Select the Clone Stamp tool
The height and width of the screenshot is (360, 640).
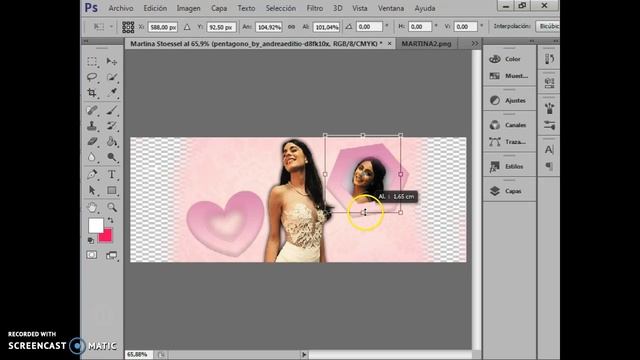tap(92, 126)
